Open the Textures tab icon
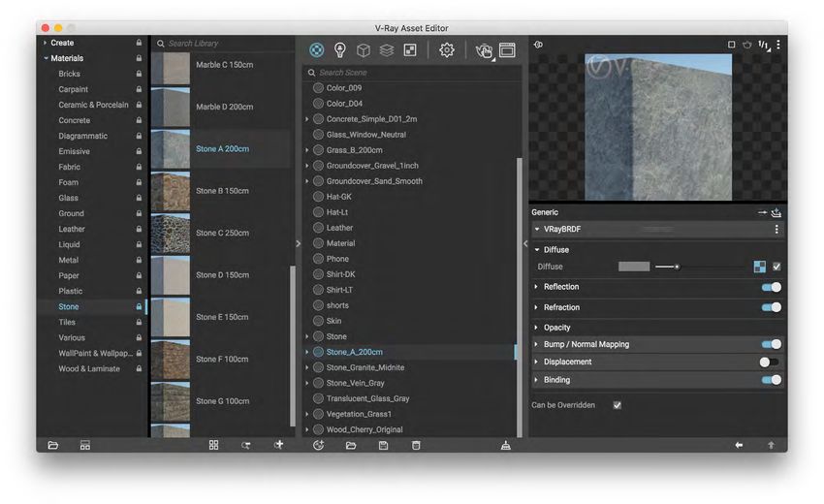The height and width of the screenshot is (504, 824). click(410, 50)
